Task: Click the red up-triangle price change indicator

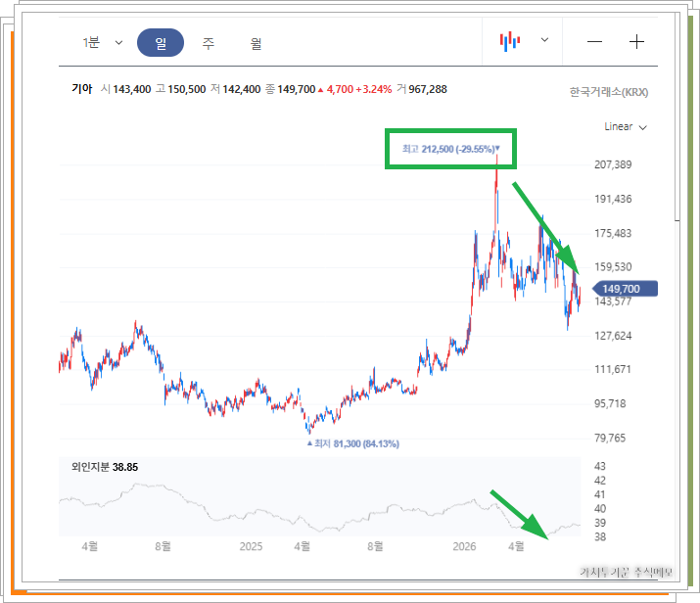Action: click(320, 90)
